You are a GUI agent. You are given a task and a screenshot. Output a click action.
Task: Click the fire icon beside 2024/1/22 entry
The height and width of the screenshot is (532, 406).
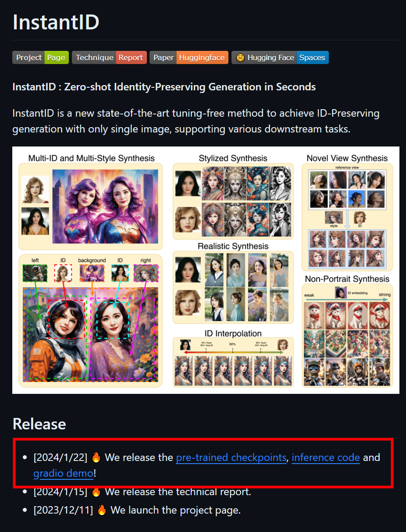point(96,457)
